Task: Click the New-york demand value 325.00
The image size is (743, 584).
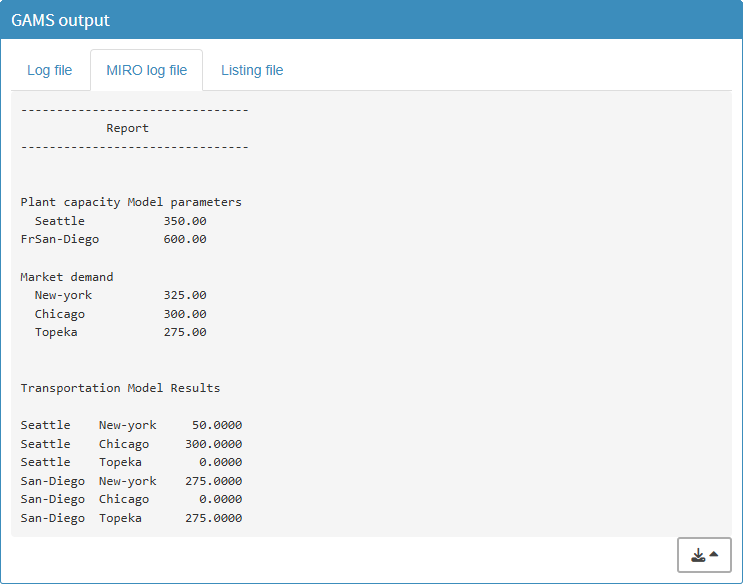Action: pyautogui.click(x=185, y=295)
